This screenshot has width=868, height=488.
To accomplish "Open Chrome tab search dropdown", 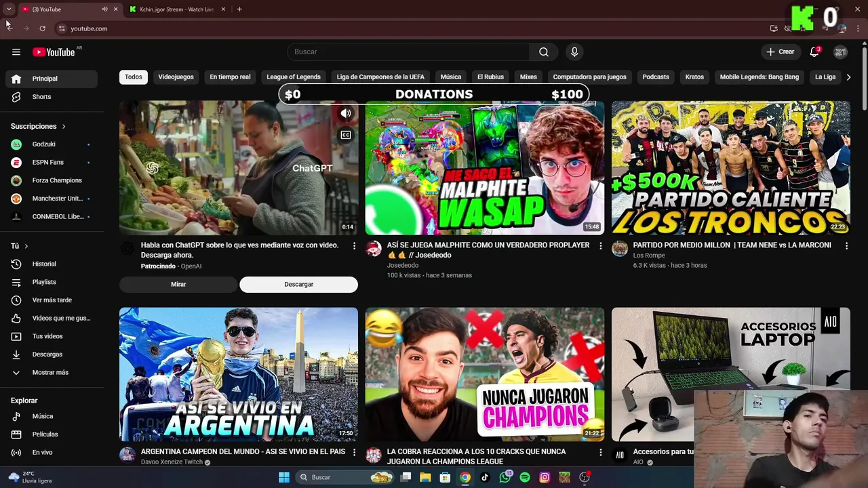I will (9, 9).
